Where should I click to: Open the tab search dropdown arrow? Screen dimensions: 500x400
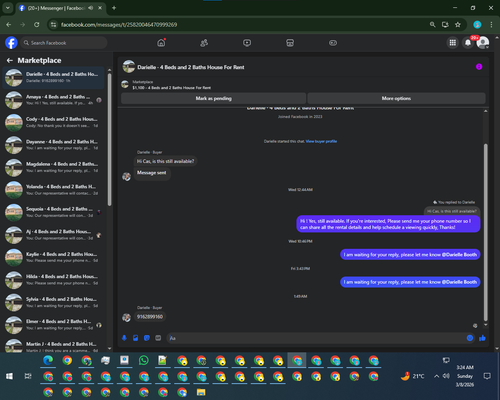(x=7, y=8)
